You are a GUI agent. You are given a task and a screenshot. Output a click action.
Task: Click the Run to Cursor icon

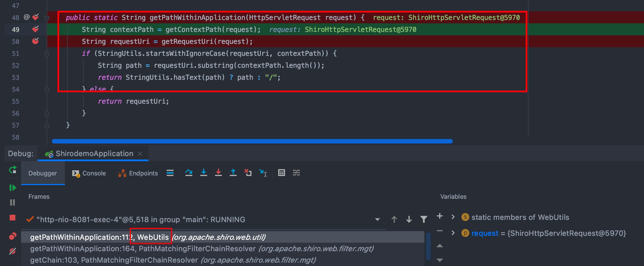[263, 173]
